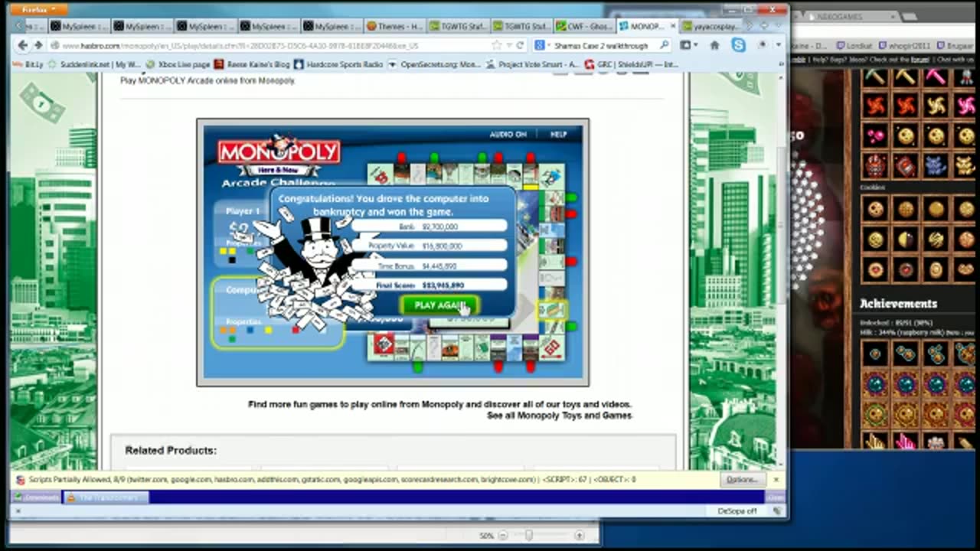Screen dimensions: 980x551
Task: Follow the See all Monopoly Toys and Games link
Action: pos(559,416)
